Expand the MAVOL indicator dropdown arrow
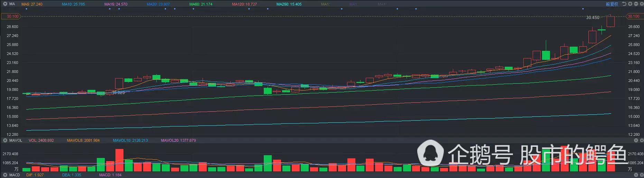Screen dimensions: 644x178 (x=5, y=140)
